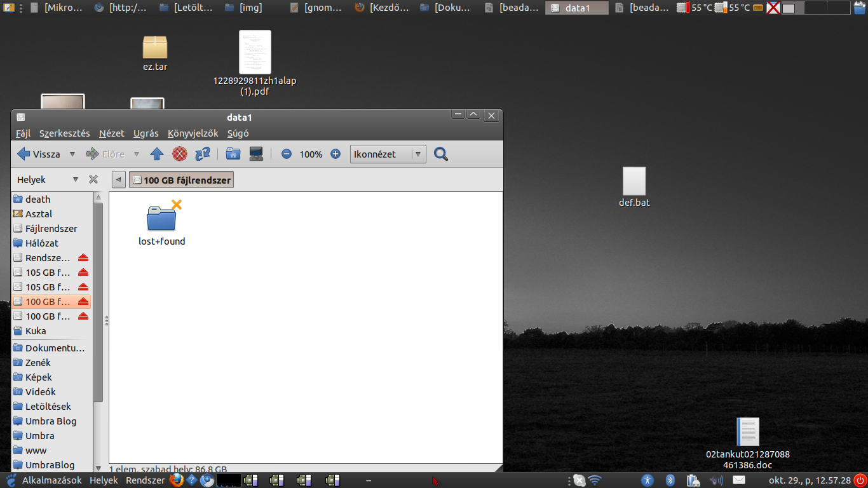This screenshot has height=488, width=868.
Task: Close the Helyek side pane
Action: coord(93,180)
